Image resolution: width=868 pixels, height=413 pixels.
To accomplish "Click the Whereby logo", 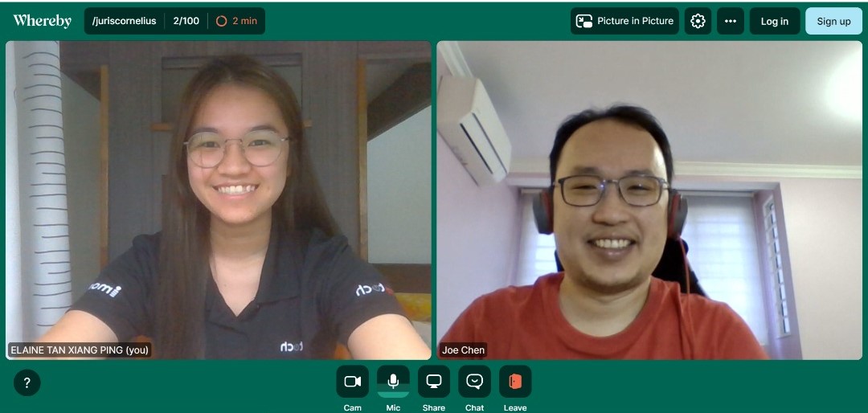I will [x=42, y=21].
